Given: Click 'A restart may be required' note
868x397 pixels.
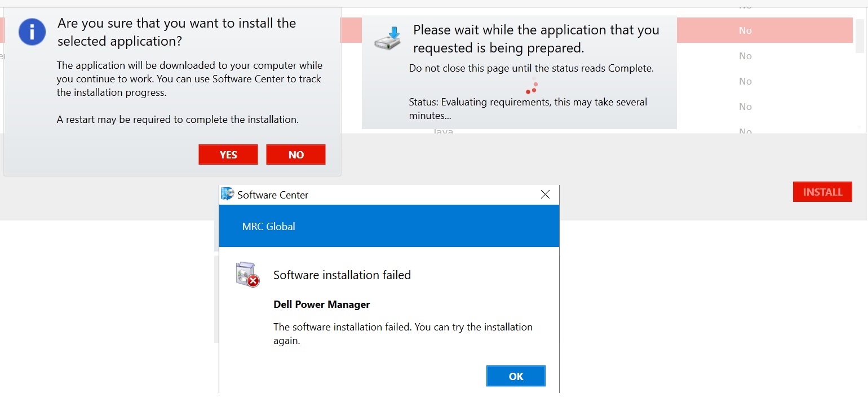Looking at the screenshot, I should [178, 120].
